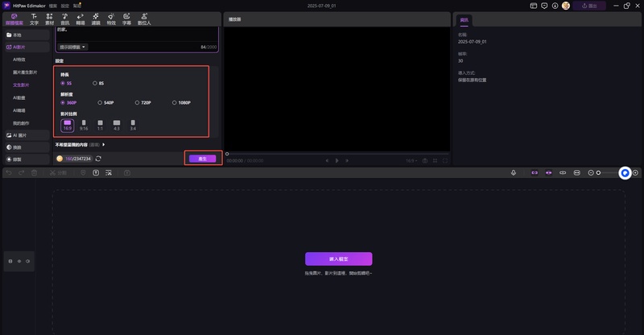Open the 提示詞標籤 prompt template dropdown
Viewport: 644px width, 335px height.
click(72, 47)
